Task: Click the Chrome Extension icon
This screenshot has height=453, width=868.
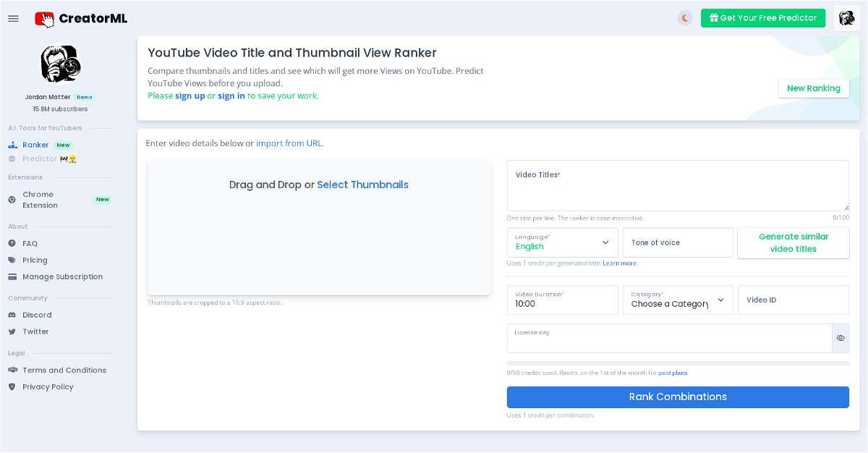Action: (12, 200)
